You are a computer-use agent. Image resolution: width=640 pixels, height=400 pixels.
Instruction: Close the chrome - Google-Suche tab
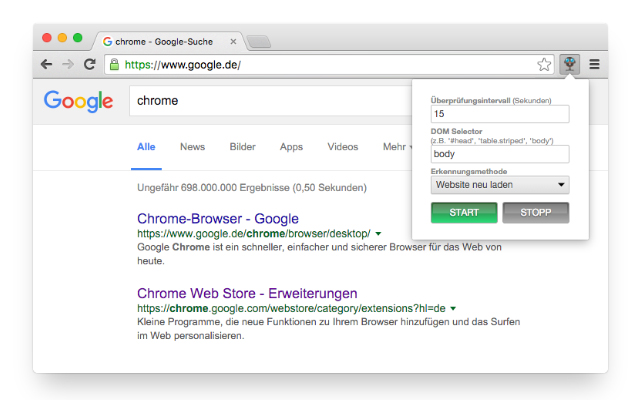pos(233,42)
